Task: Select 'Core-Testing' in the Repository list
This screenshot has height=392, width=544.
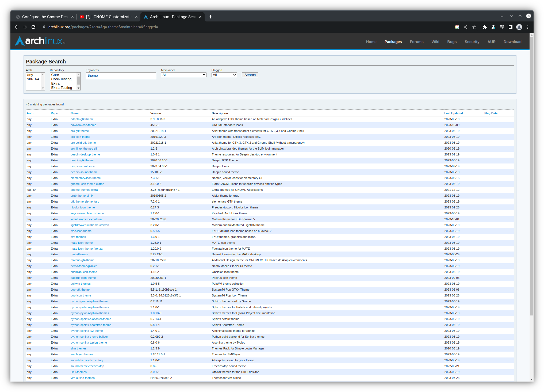Action: pos(63,79)
